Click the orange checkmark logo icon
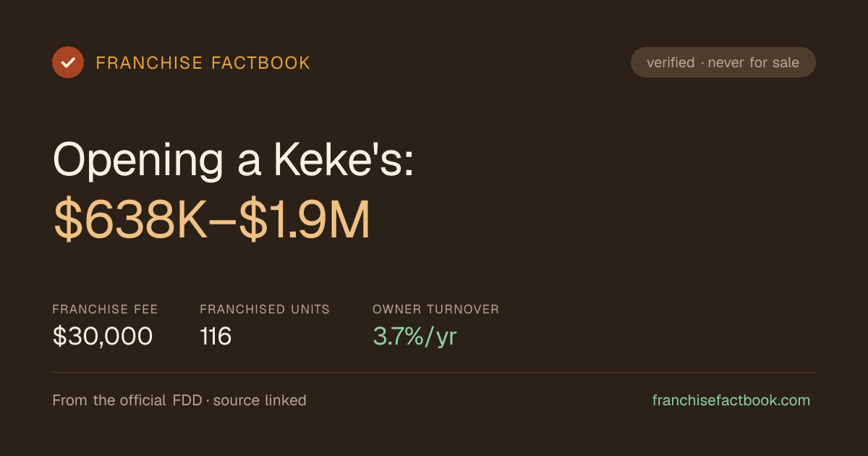The height and width of the screenshot is (456, 868). [x=68, y=62]
